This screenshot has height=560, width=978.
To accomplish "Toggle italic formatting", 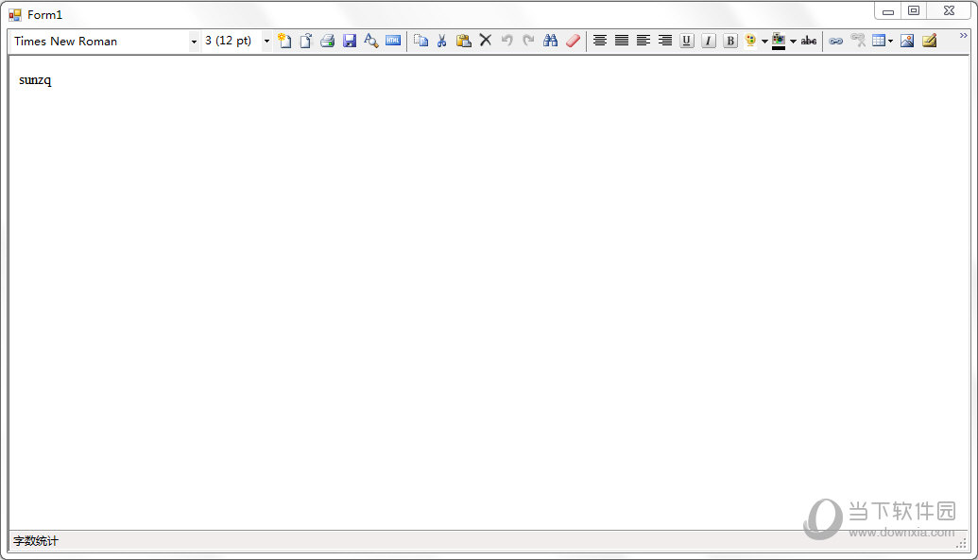I will [709, 41].
